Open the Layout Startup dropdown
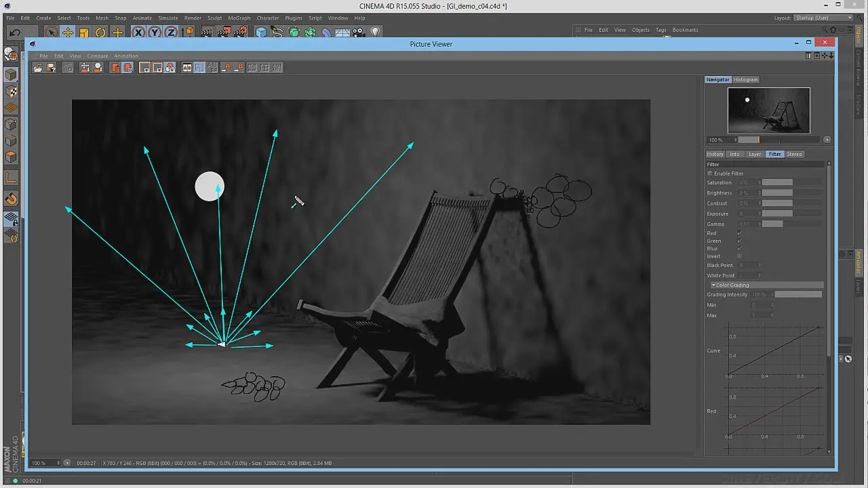The height and width of the screenshot is (488, 868). (x=823, y=18)
